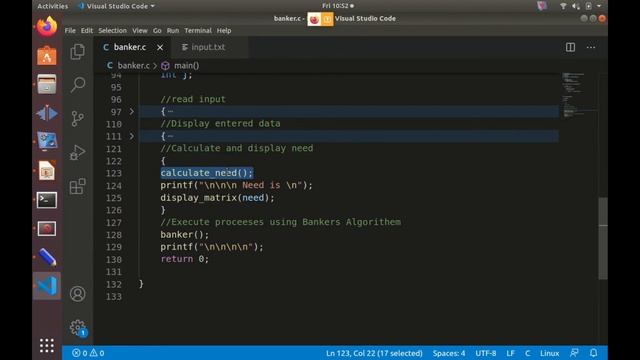Open the blue pen editor dock icon

click(47, 257)
